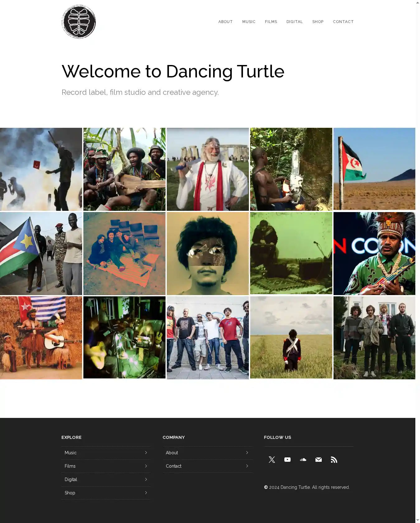This screenshot has width=420, height=523.
Task: Open the chainsaw in jungle thumbnail
Action: point(291,169)
